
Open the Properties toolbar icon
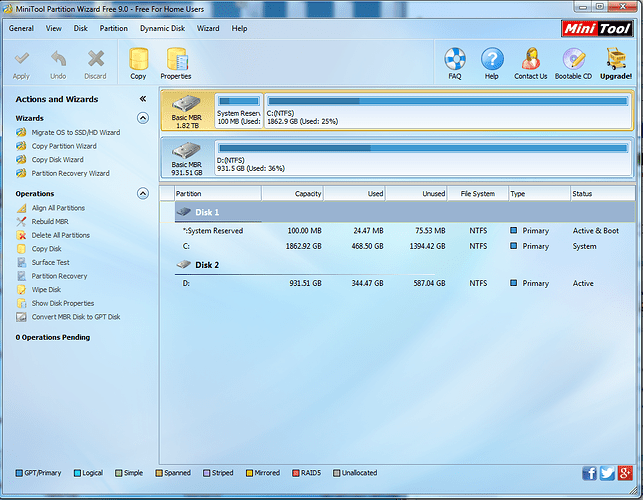(x=177, y=59)
